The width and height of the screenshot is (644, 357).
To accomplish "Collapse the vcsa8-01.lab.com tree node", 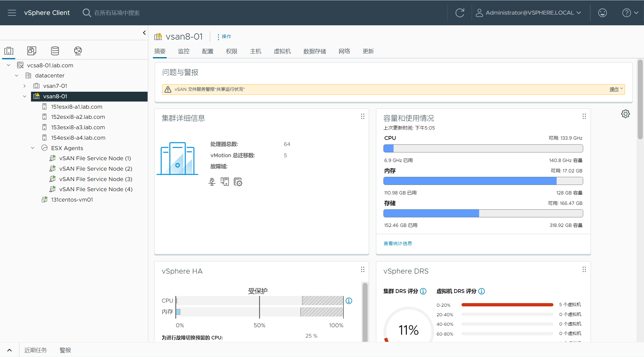I will point(9,65).
